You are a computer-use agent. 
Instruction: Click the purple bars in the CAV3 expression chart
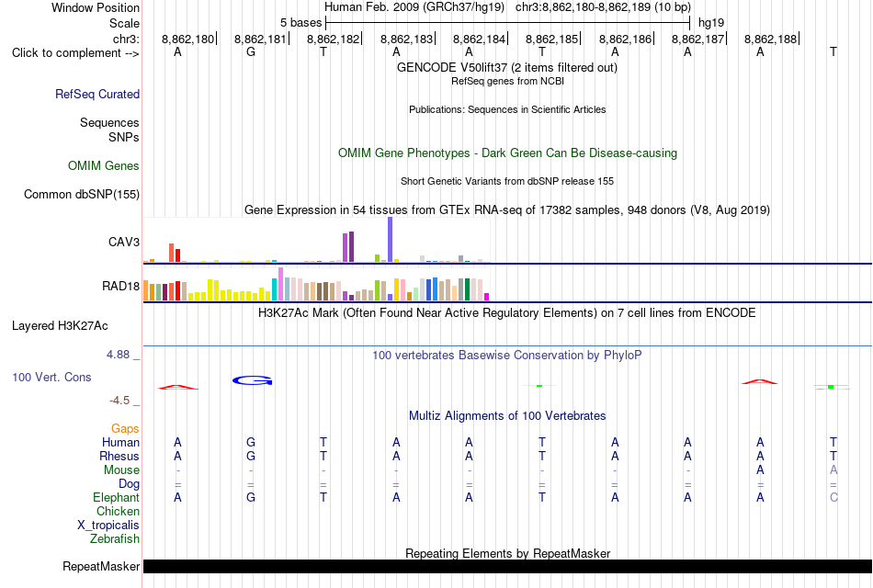coord(348,247)
